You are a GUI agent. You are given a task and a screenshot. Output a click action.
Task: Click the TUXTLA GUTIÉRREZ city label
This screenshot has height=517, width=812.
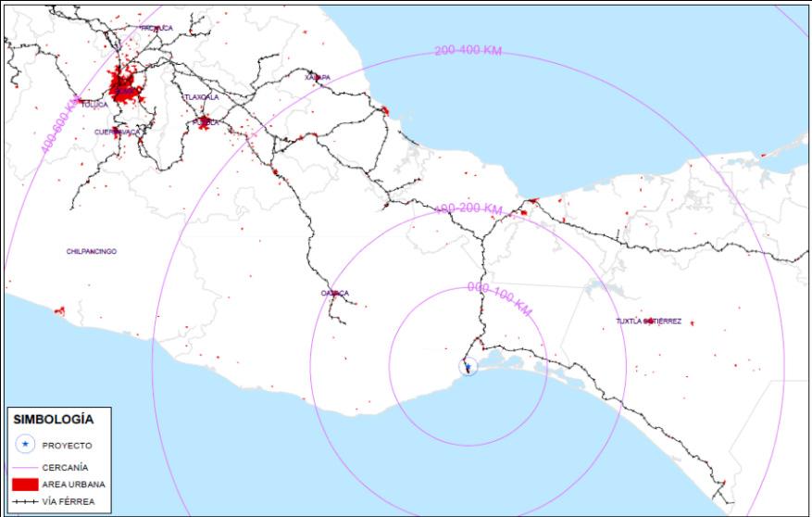(648, 322)
